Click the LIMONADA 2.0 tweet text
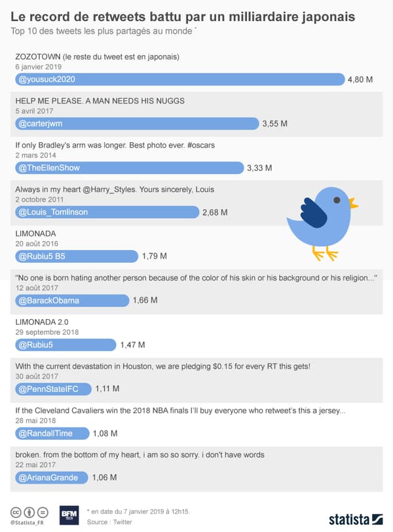This screenshot has width=393, height=532. coord(42,322)
